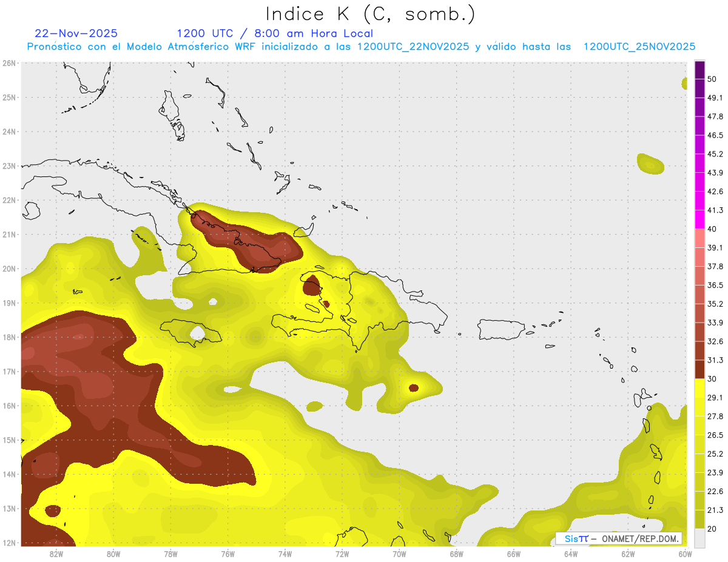This screenshot has width=728, height=562.
Task: Click the title 'Indice K (C, somb.)'
Action: 371,14
